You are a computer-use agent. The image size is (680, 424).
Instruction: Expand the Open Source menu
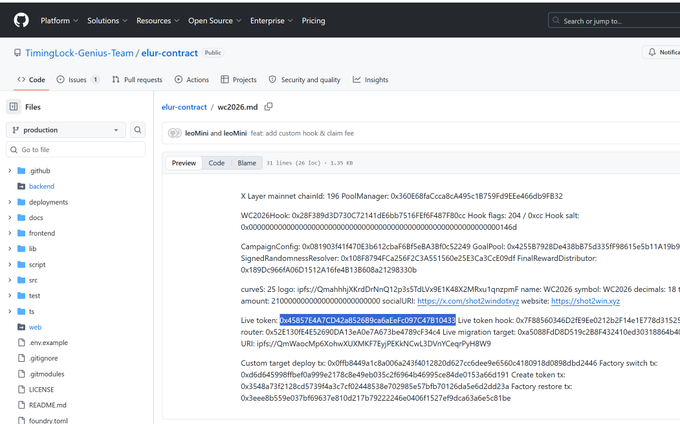[x=214, y=21]
